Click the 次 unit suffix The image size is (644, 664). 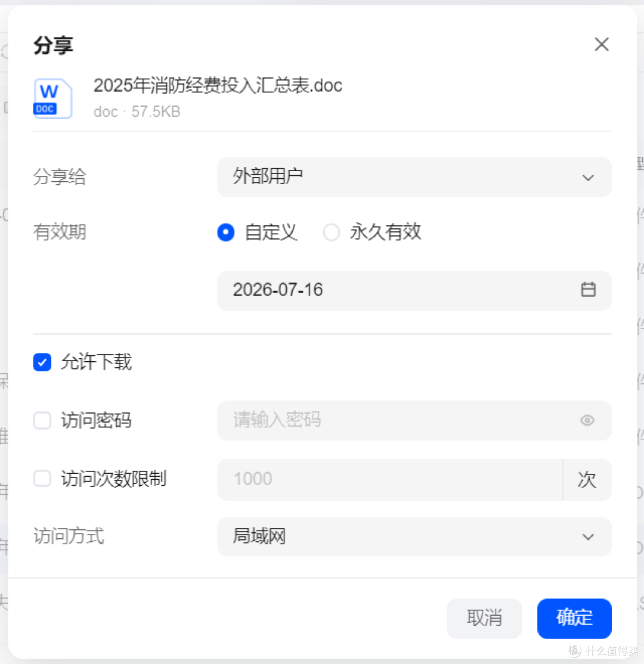pos(587,479)
